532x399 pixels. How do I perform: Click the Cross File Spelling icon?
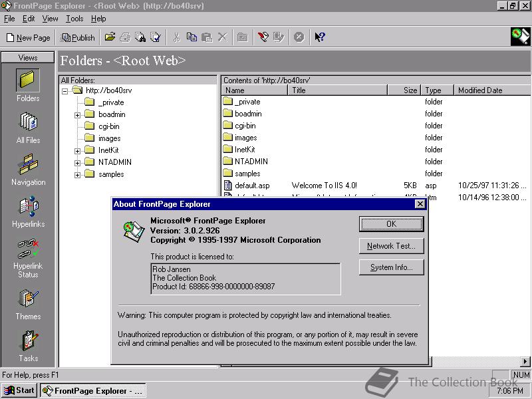156,37
